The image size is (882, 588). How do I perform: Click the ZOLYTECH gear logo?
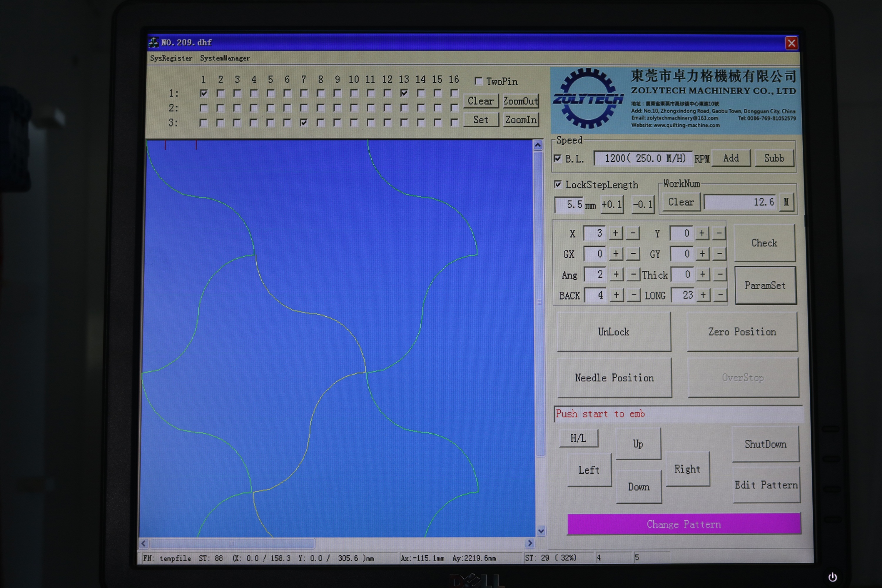[x=588, y=98]
